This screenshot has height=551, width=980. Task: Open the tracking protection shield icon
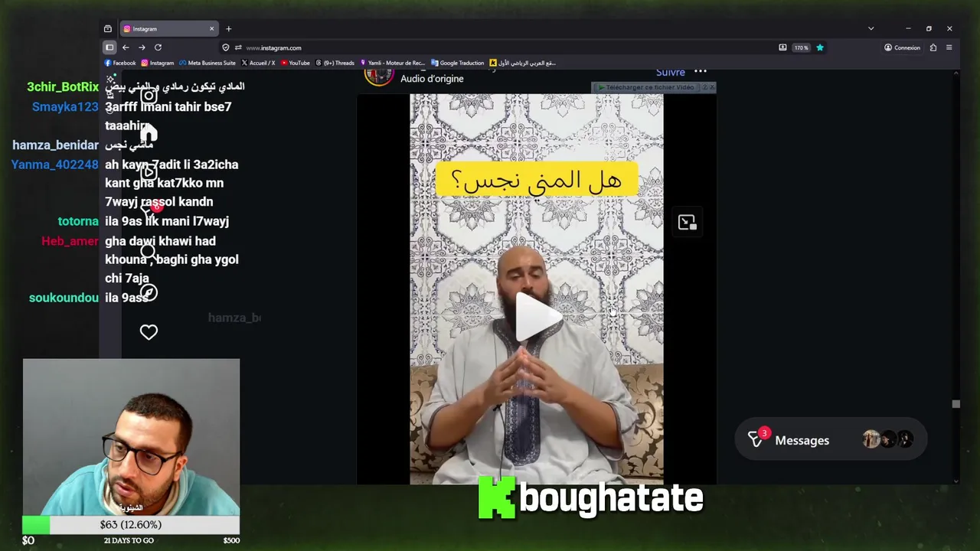point(226,47)
